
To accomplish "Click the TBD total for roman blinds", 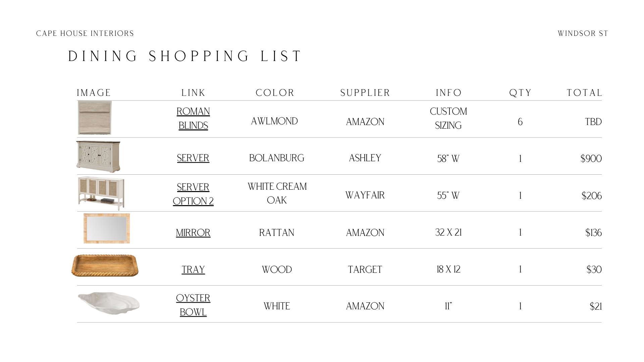I will tap(593, 122).
